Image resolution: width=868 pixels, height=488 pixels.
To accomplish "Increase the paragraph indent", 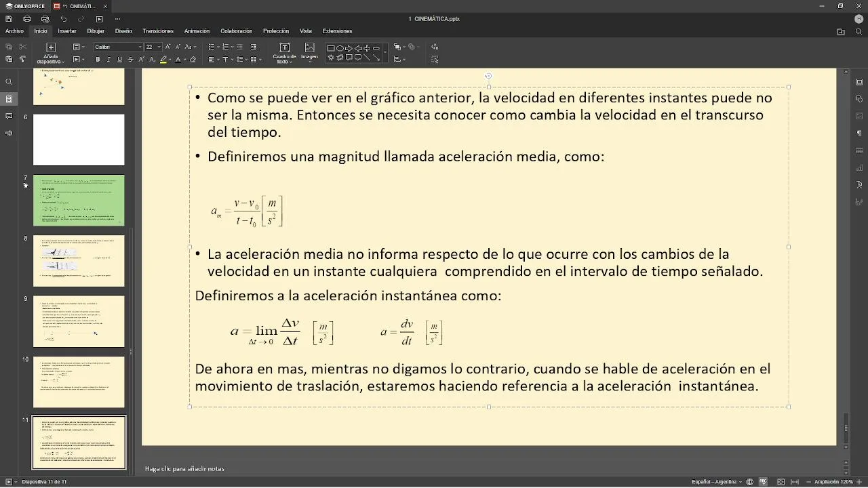I will click(x=254, y=47).
